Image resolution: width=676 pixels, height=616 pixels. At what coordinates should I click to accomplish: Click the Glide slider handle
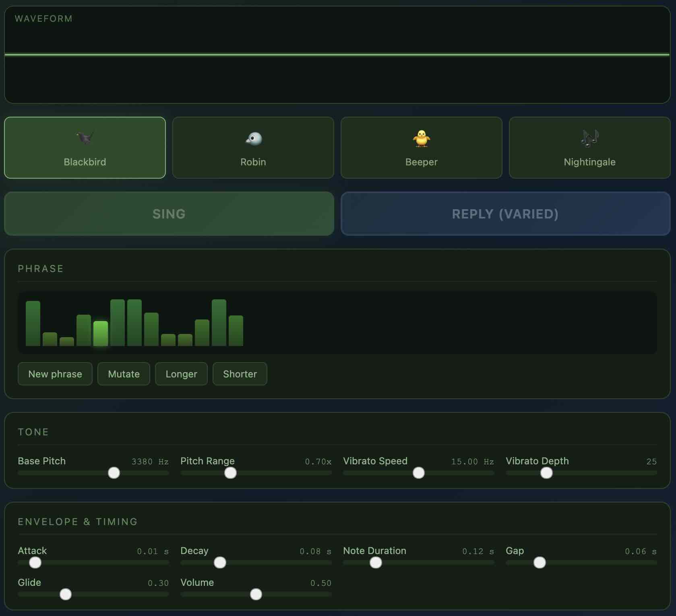pyautogui.click(x=66, y=594)
